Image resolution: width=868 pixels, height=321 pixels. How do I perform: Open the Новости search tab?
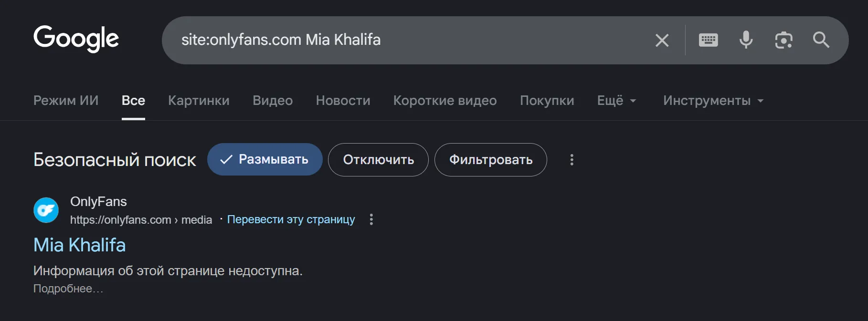point(343,100)
